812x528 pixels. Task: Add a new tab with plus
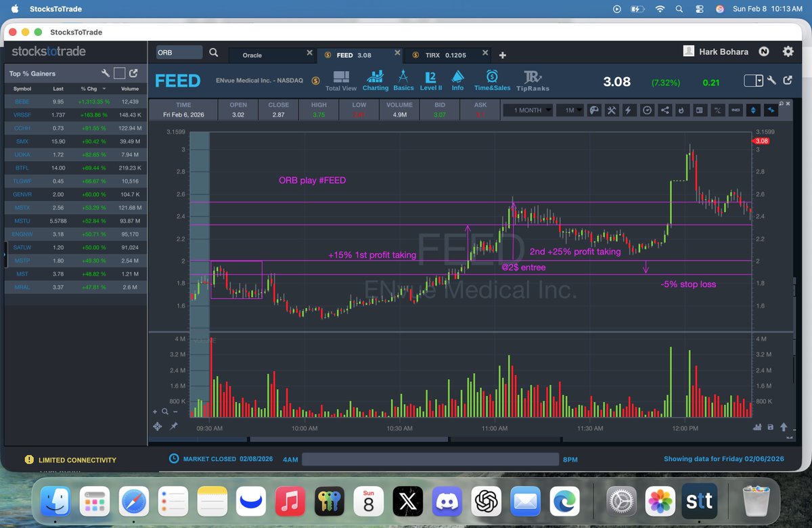pyautogui.click(x=502, y=55)
